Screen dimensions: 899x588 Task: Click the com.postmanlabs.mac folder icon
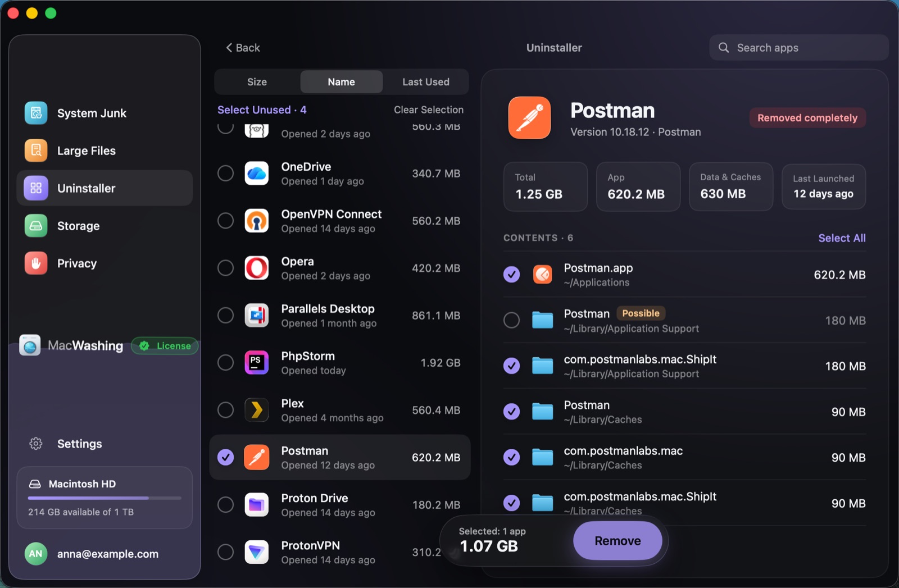point(543,458)
